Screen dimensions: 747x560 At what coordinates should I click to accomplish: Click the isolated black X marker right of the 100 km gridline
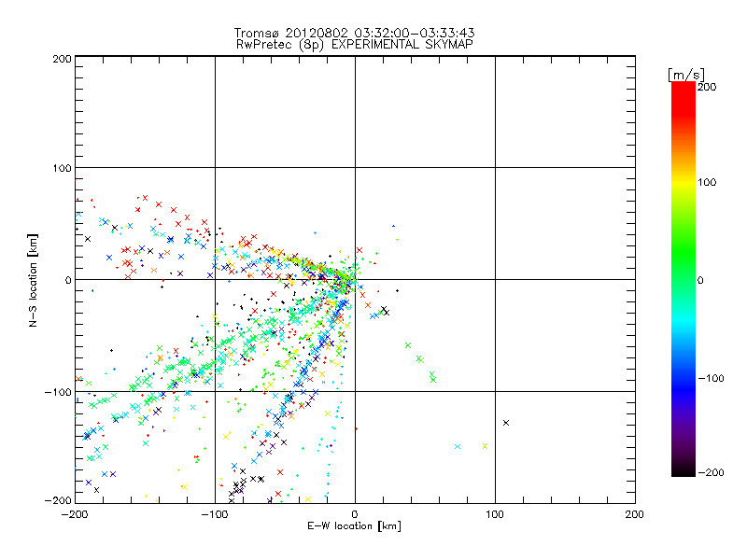(506, 423)
